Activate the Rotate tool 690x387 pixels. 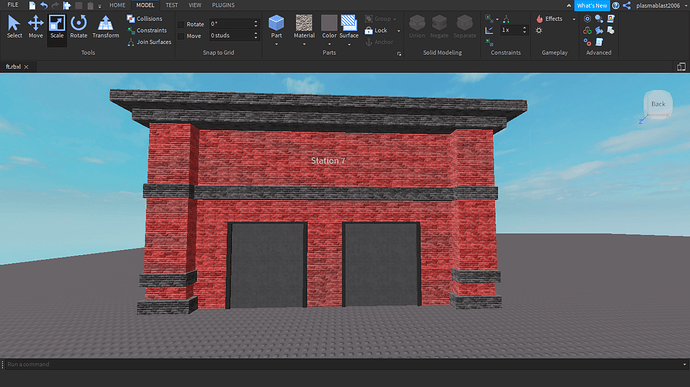tap(79, 27)
